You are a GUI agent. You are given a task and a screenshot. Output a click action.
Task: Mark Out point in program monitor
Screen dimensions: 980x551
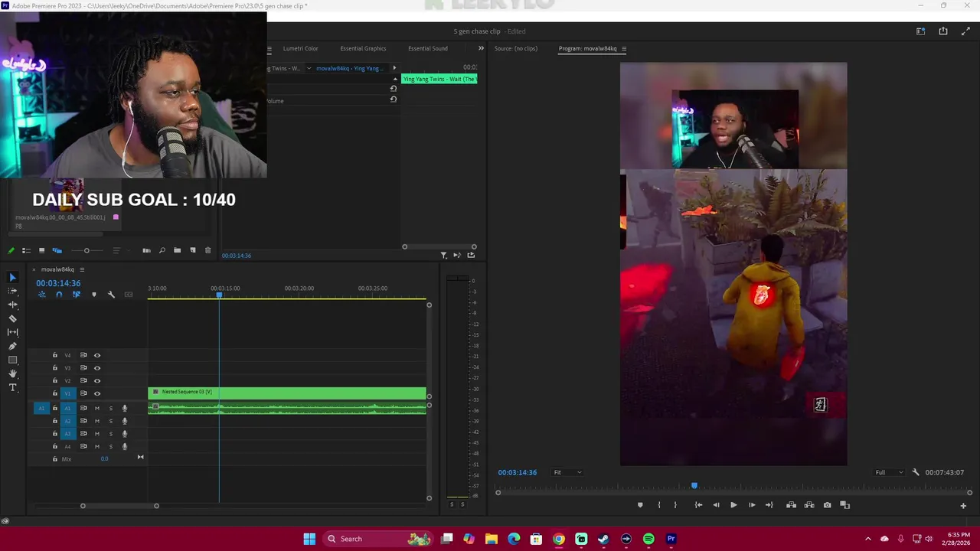click(675, 505)
